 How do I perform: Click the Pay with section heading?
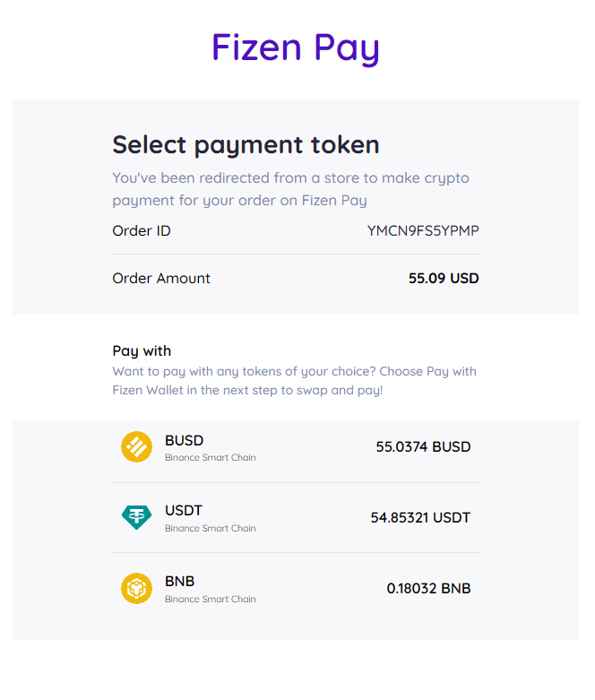click(x=142, y=350)
